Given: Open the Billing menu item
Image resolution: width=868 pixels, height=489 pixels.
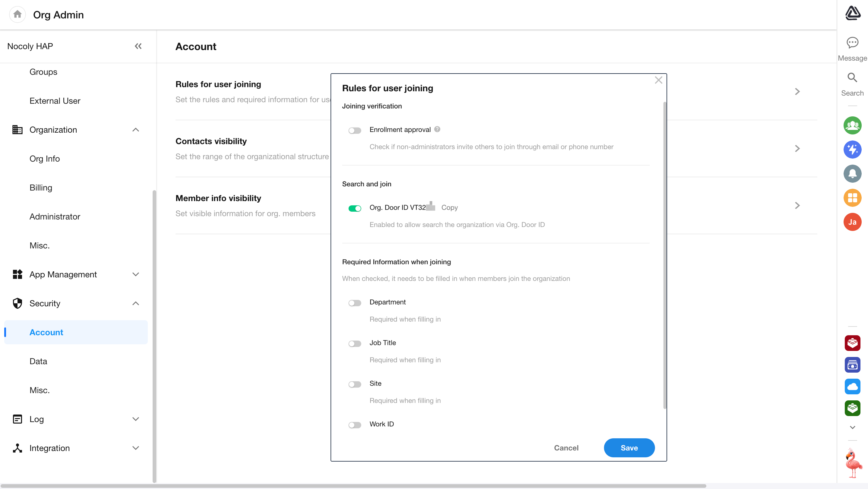Looking at the screenshot, I should pos(41,188).
